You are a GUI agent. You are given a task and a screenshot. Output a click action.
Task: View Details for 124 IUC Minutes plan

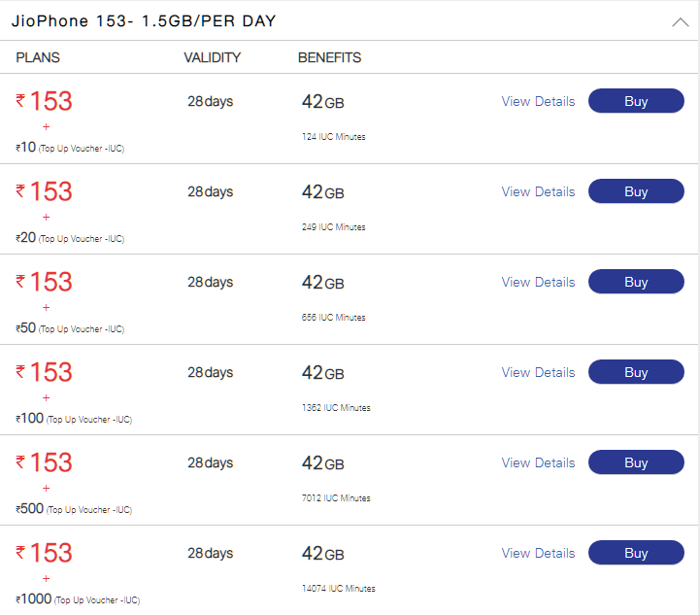point(538,101)
